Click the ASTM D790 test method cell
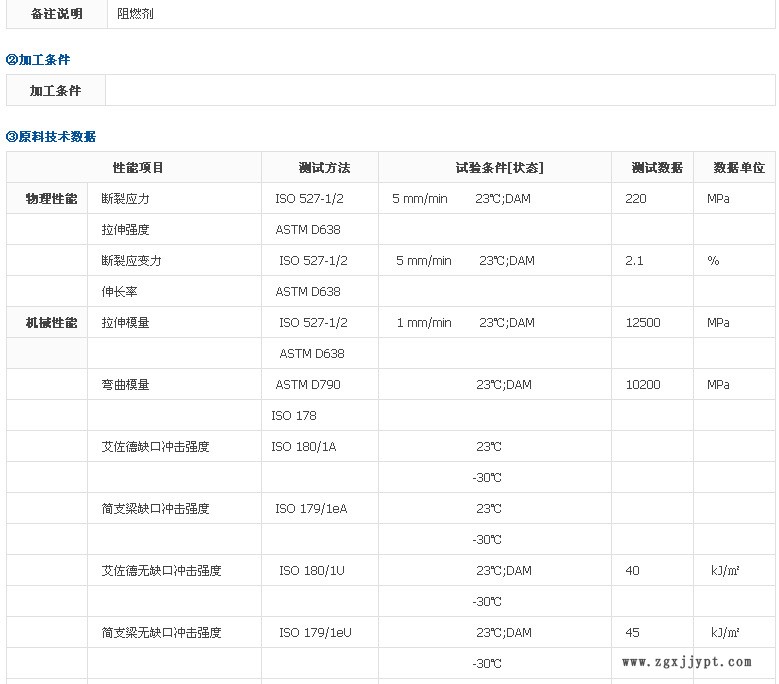The image size is (779, 684). click(x=308, y=385)
